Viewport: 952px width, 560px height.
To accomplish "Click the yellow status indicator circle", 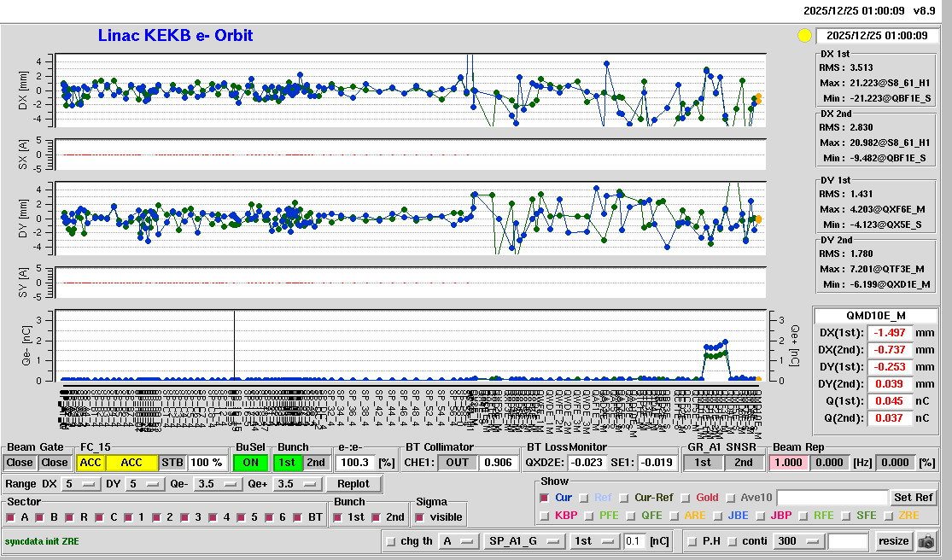I will point(803,36).
